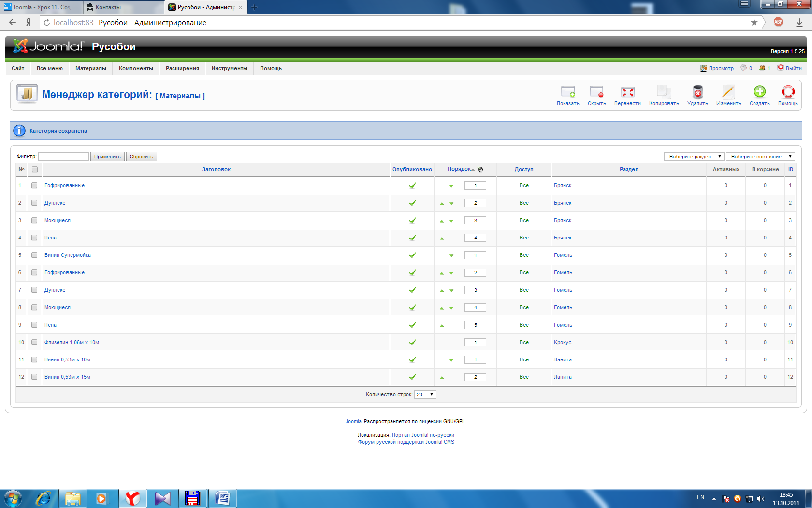
Task: Open the Помощь menu in menu bar
Action: point(271,68)
